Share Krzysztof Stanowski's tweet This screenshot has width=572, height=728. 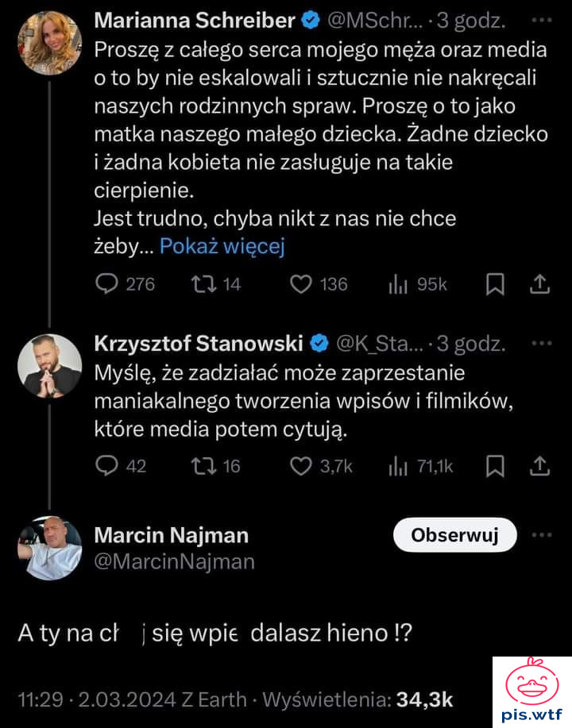pos(539,466)
